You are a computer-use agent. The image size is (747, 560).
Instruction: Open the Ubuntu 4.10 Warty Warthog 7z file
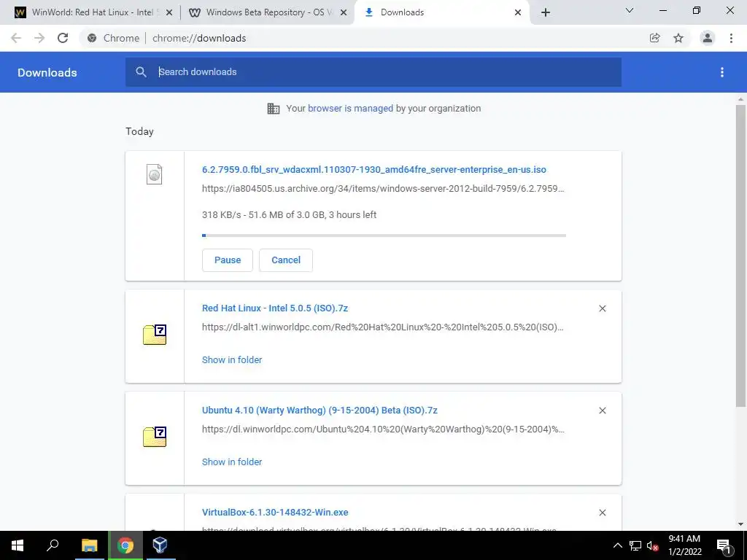click(x=320, y=410)
